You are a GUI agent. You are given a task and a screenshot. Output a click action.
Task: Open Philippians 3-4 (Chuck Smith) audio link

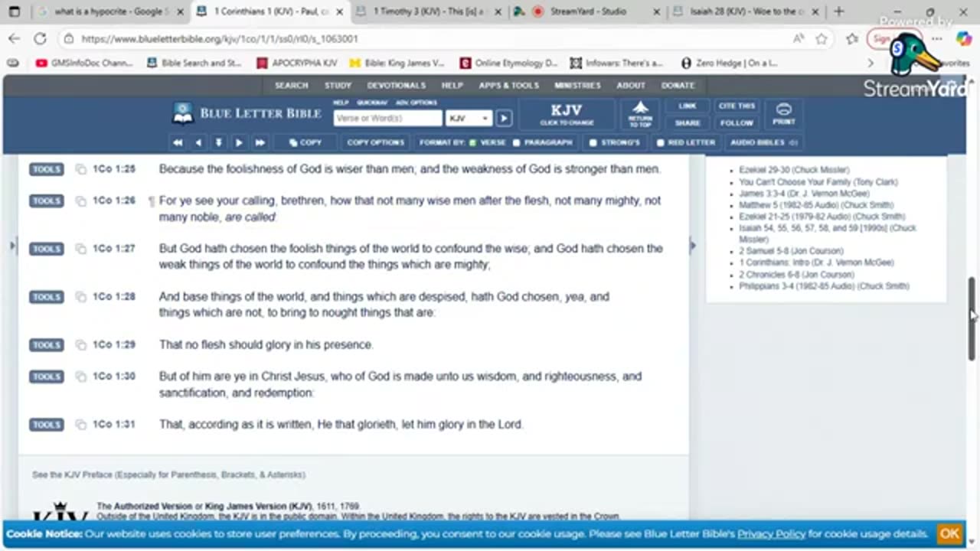click(x=824, y=286)
